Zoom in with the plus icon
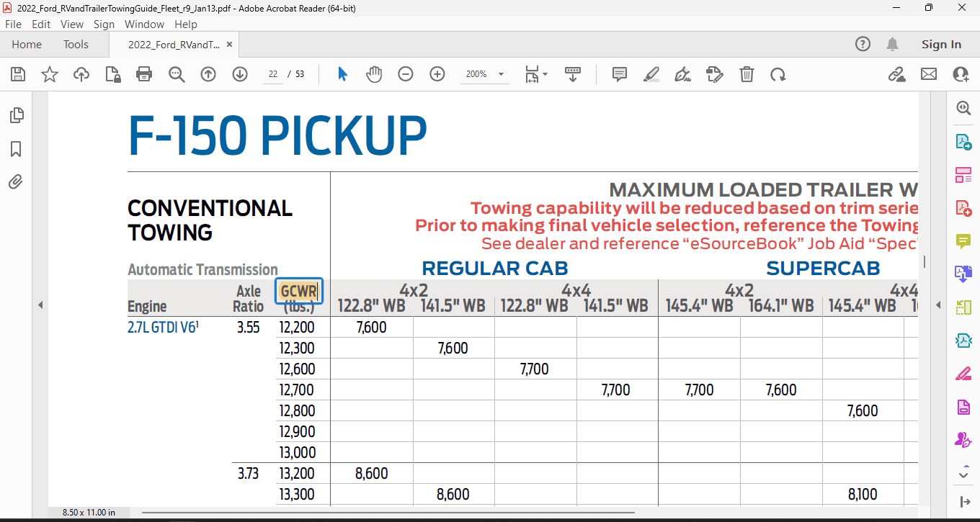 click(x=437, y=74)
